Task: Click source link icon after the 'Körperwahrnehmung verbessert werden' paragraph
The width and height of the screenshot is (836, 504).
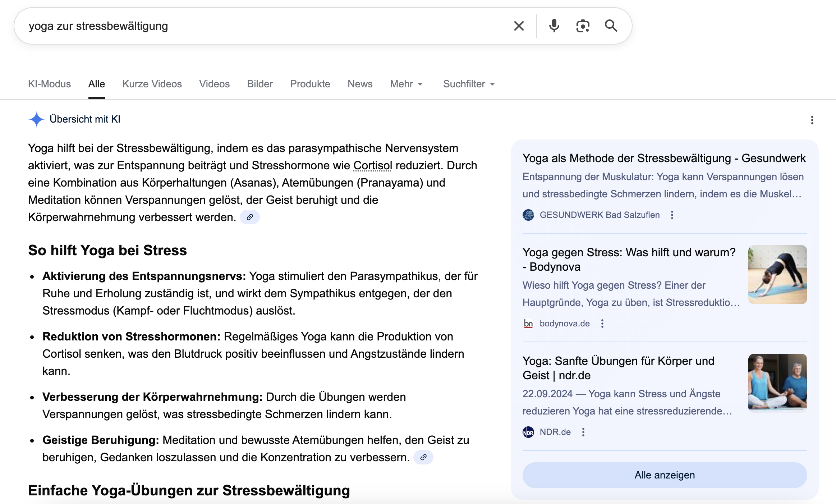Action: 250,217
